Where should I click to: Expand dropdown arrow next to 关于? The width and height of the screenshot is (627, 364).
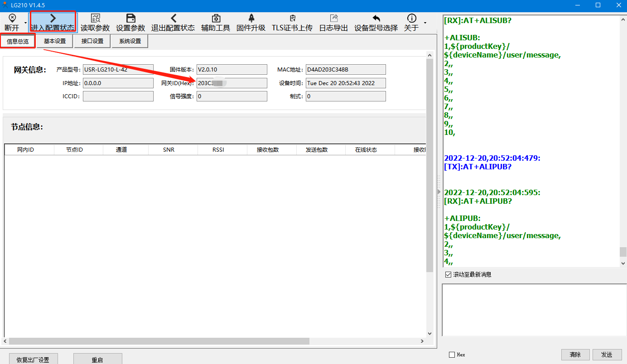425,23
